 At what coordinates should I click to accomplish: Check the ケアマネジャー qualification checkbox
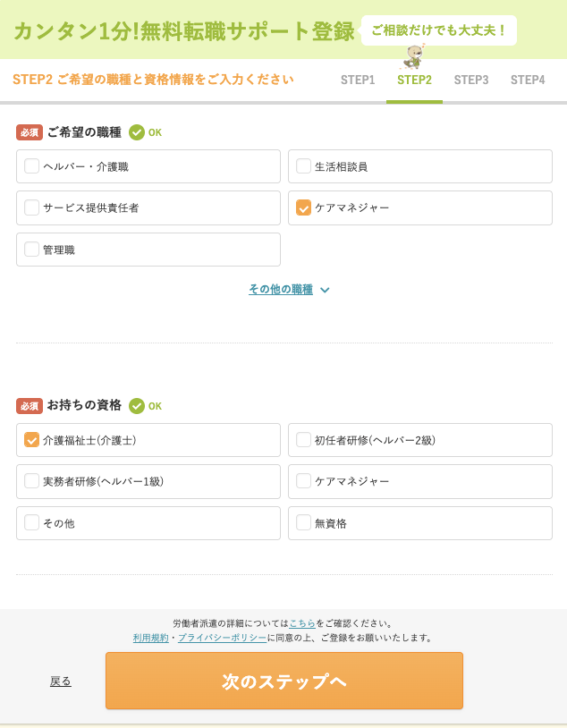pyautogui.click(x=303, y=481)
